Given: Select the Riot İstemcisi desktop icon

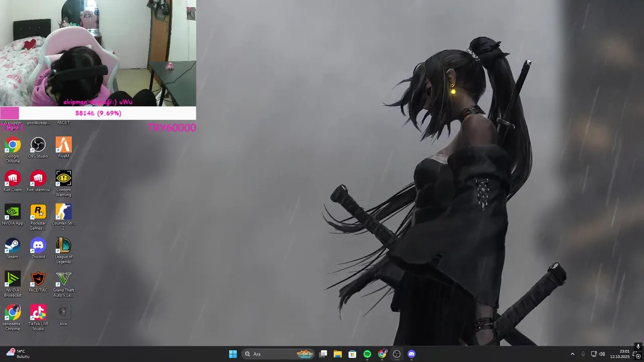Looking at the screenshot, I should point(38,181).
